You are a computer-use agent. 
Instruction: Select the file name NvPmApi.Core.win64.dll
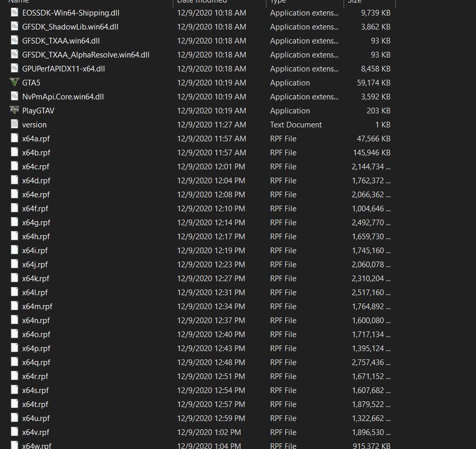click(63, 97)
